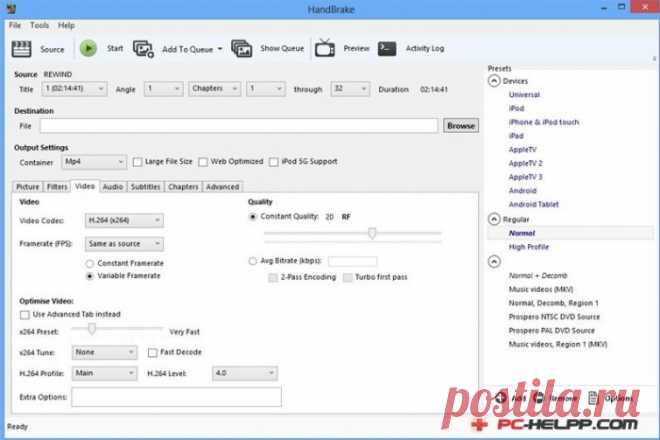Toggle the iPod 5G Support checkbox

pyautogui.click(x=274, y=162)
